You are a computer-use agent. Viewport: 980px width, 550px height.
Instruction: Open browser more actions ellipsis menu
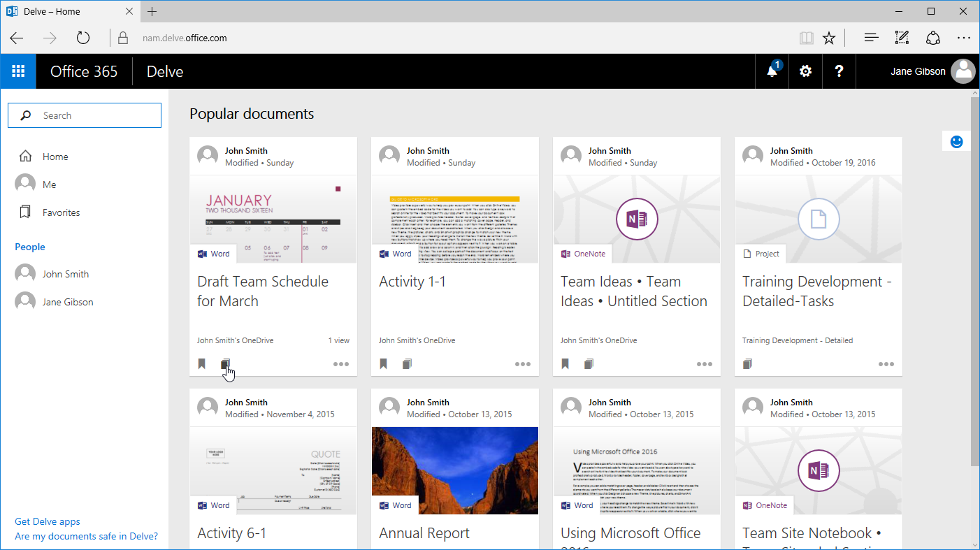tap(964, 38)
